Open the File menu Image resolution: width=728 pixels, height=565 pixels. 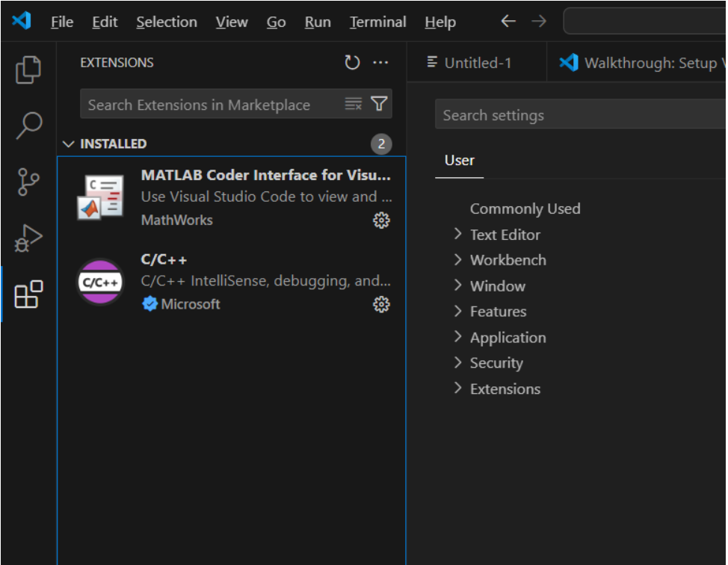coord(62,22)
